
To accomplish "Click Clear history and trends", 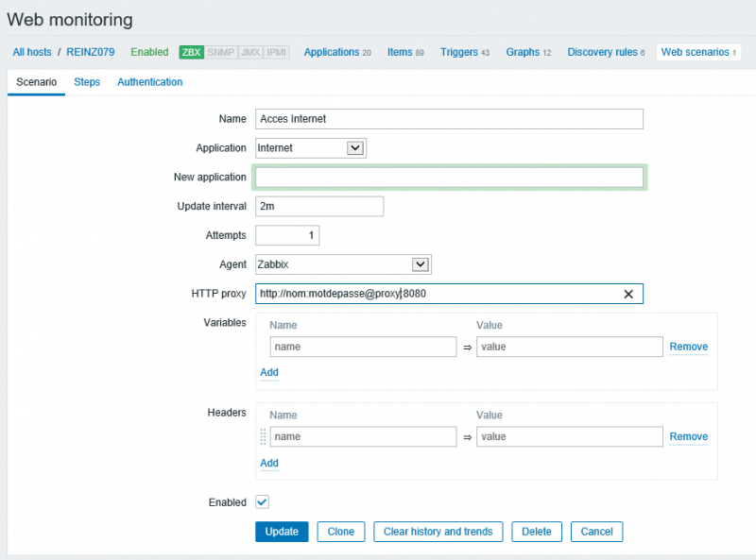I will (438, 532).
